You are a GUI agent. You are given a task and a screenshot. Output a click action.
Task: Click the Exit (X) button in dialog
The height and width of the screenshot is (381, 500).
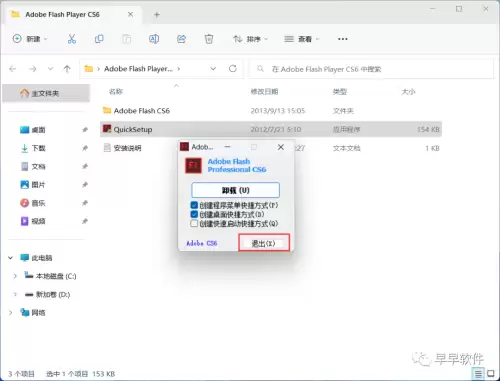(264, 243)
